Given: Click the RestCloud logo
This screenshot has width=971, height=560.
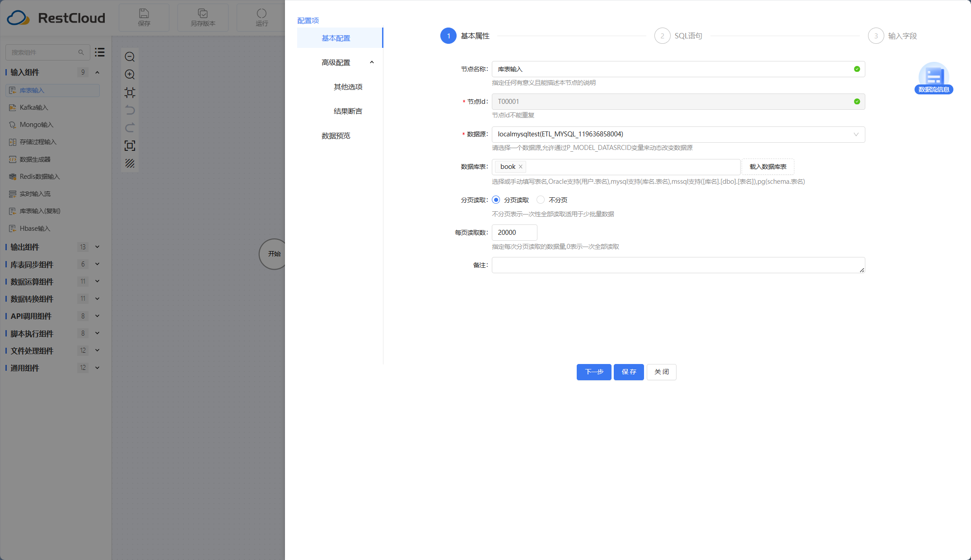Looking at the screenshot, I should [56, 18].
